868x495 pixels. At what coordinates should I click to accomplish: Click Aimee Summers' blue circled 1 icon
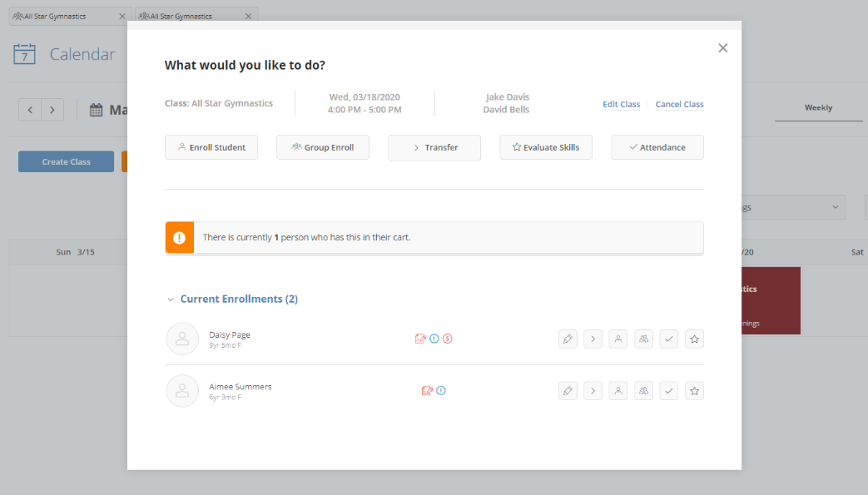click(440, 390)
